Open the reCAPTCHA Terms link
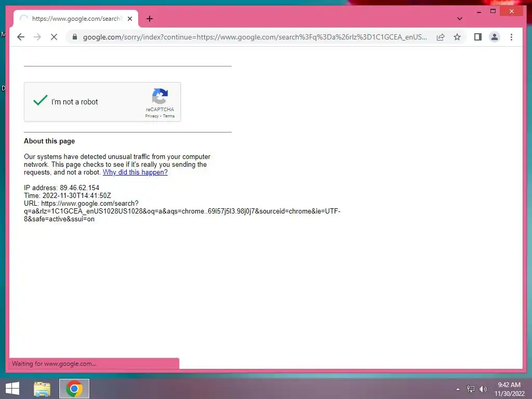 pyautogui.click(x=169, y=116)
